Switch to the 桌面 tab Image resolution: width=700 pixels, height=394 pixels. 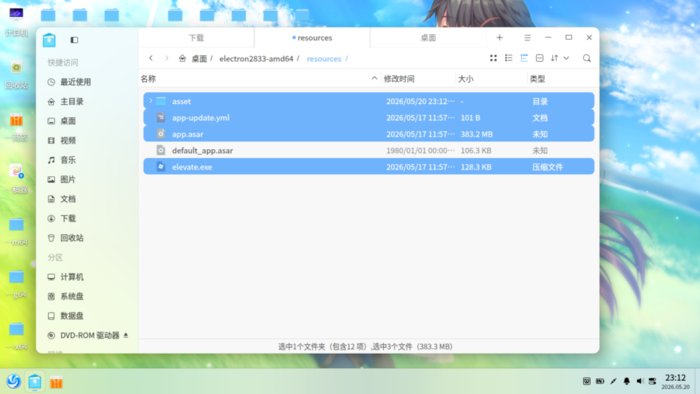pyautogui.click(x=428, y=38)
